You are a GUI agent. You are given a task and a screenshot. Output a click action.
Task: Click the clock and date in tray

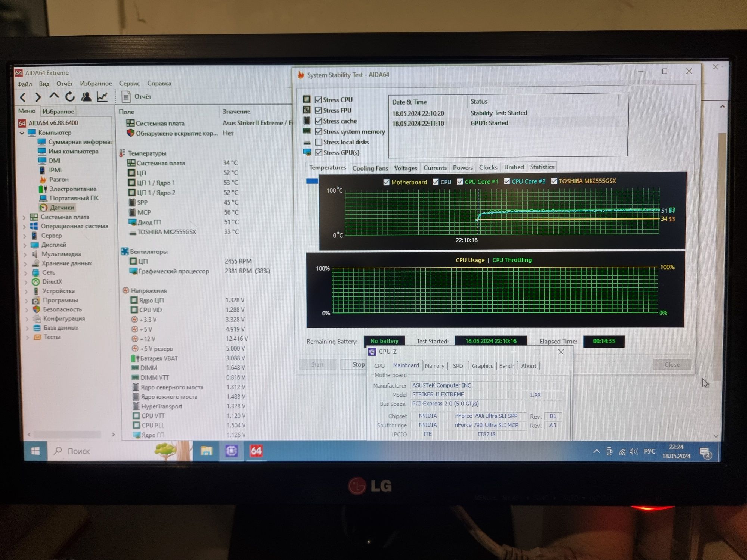coord(676,452)
